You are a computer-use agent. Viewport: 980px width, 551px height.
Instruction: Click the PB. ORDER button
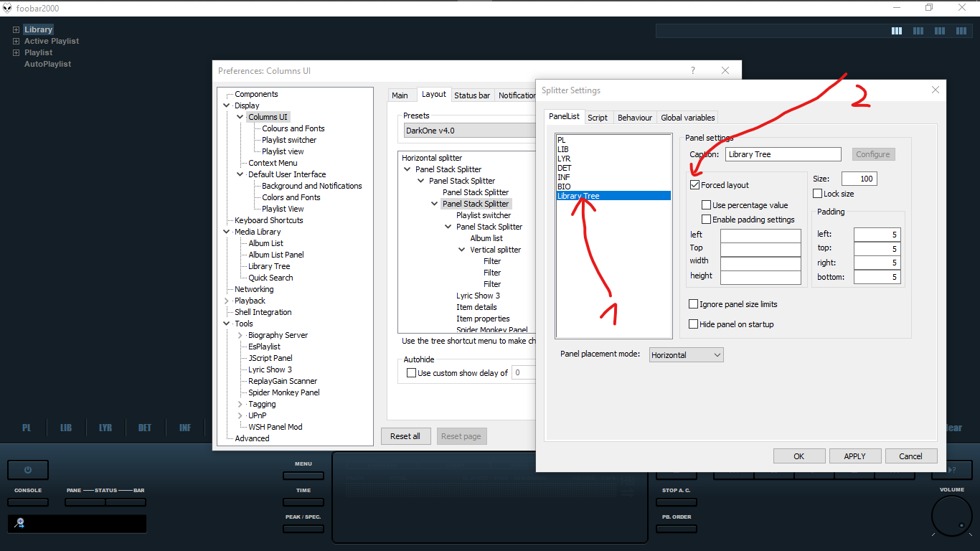pyautogui.click(x=677, y=529)
